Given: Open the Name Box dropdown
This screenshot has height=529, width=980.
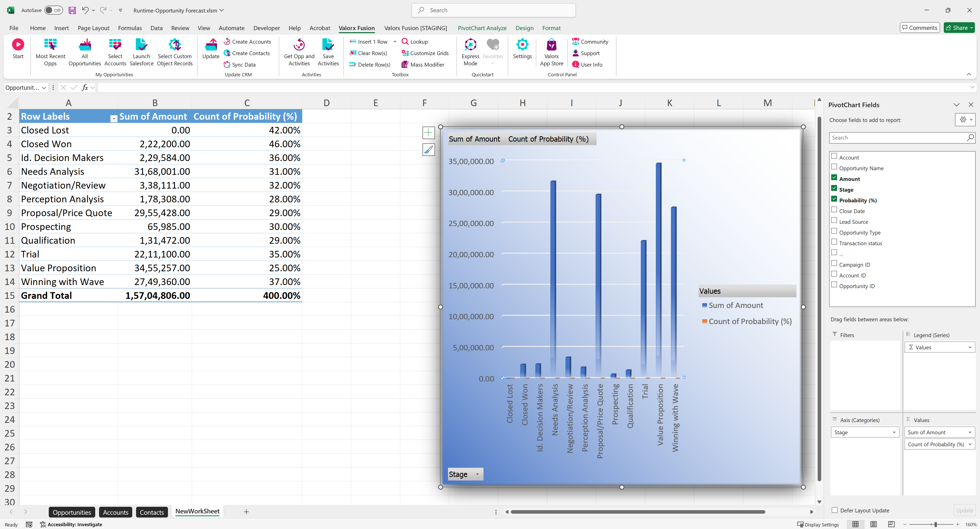Looking at the screenshot, I should point(44,88).
